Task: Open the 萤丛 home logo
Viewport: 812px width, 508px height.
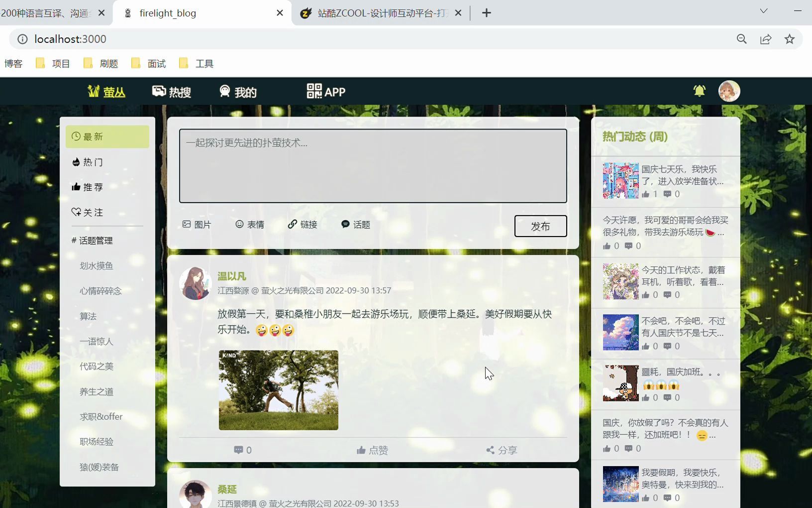Action: (x=106, y=92)
